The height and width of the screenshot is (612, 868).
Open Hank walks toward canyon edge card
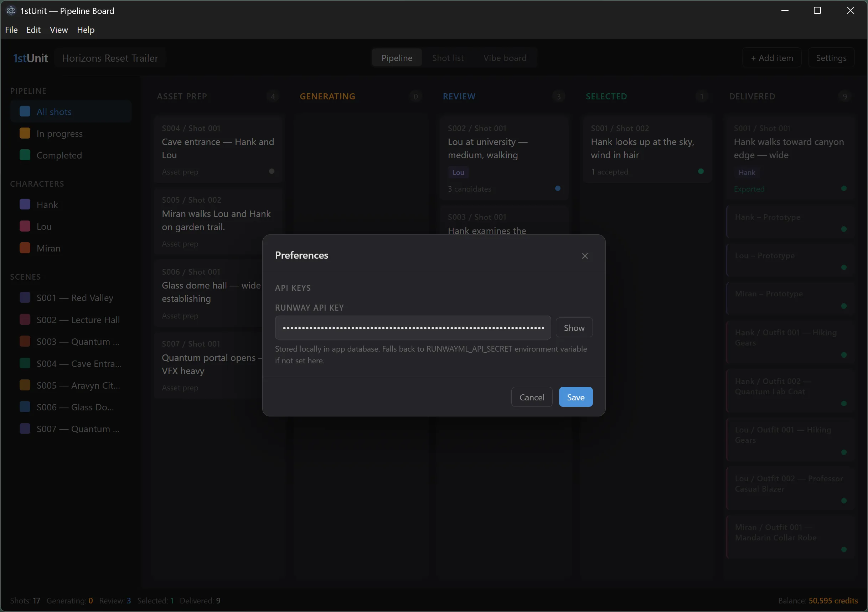790,159
